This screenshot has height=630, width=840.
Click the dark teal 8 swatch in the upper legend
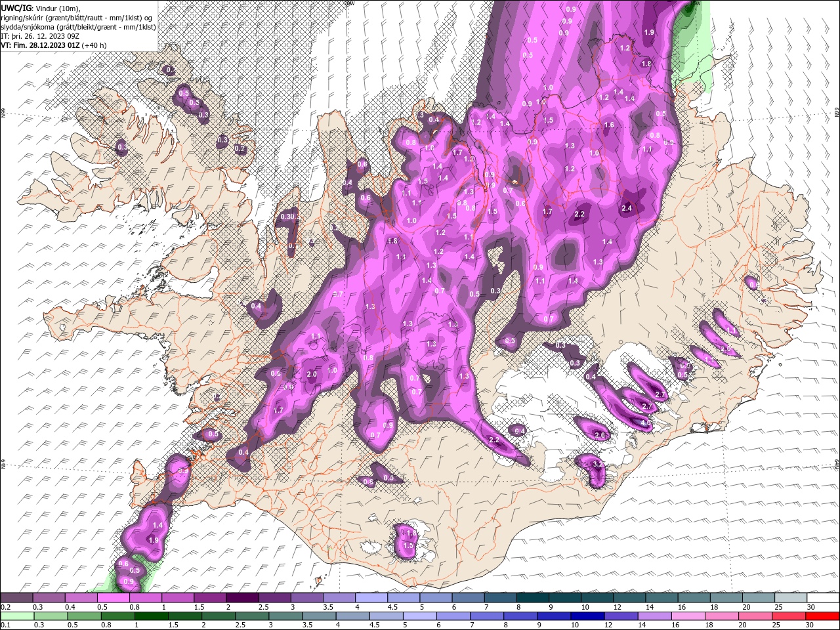coord(532,598)
